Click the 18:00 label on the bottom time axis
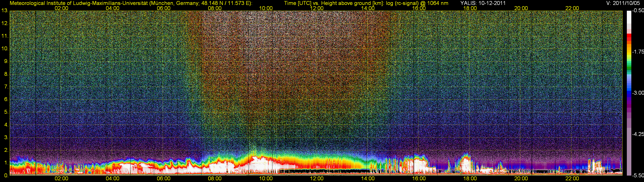 (470, 179)
